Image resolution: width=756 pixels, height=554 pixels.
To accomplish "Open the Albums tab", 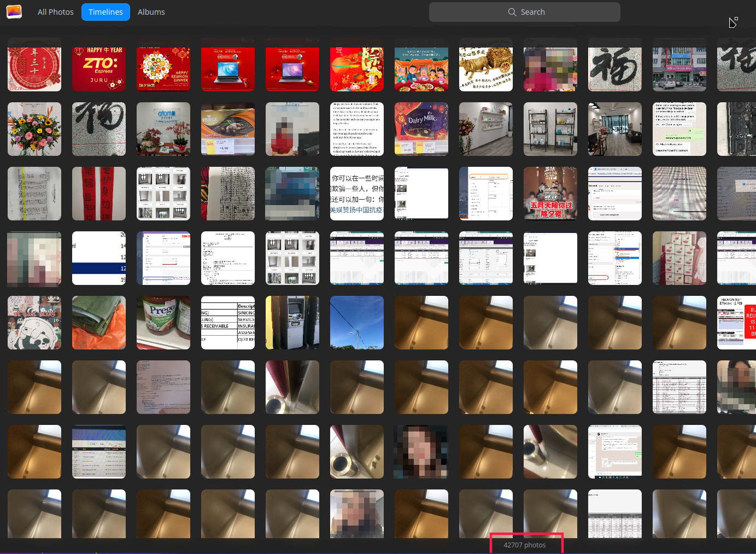I will 151,11.
